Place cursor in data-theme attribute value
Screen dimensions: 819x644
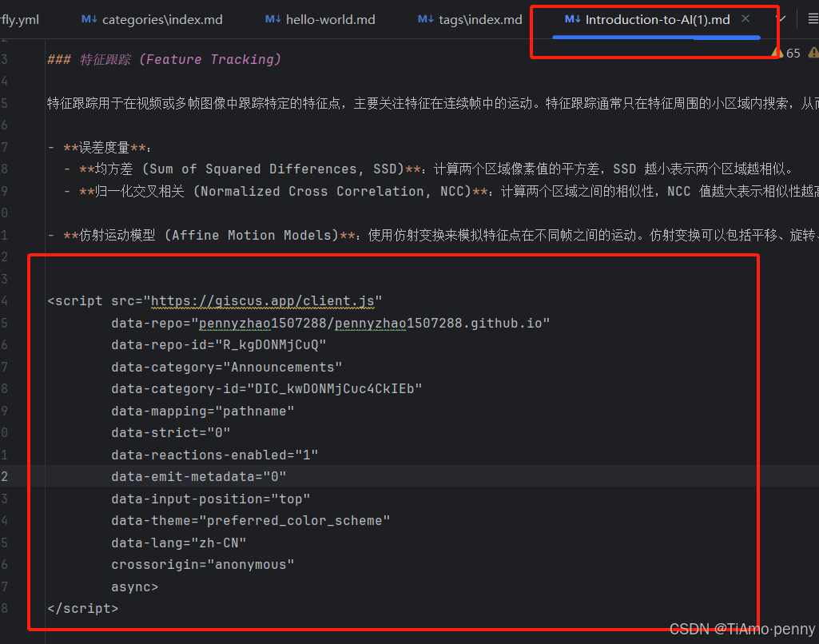[x=297, y=521]
